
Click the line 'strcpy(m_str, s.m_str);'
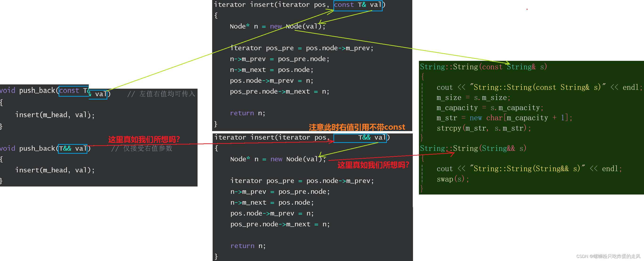click(483, 128)
